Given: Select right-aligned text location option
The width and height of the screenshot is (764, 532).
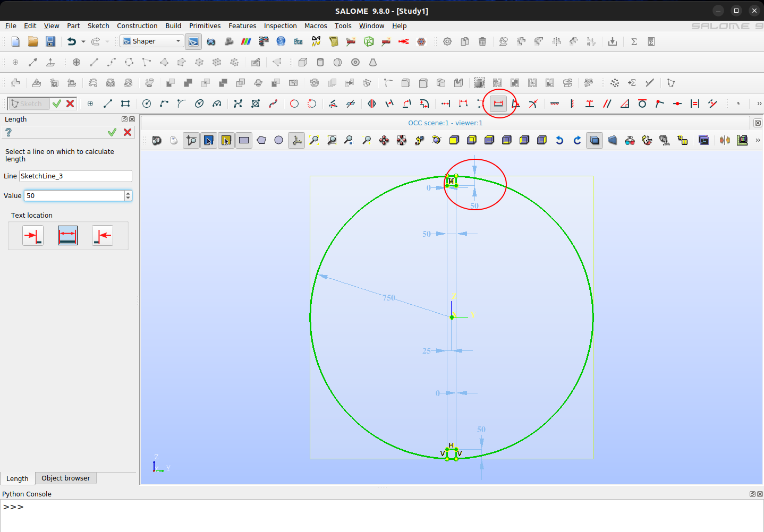Looking at the screenshot, I should pos(103,236).
